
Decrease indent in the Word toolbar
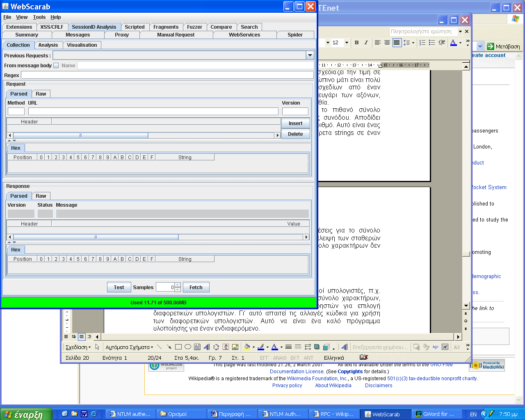click(x=442, y=43)
